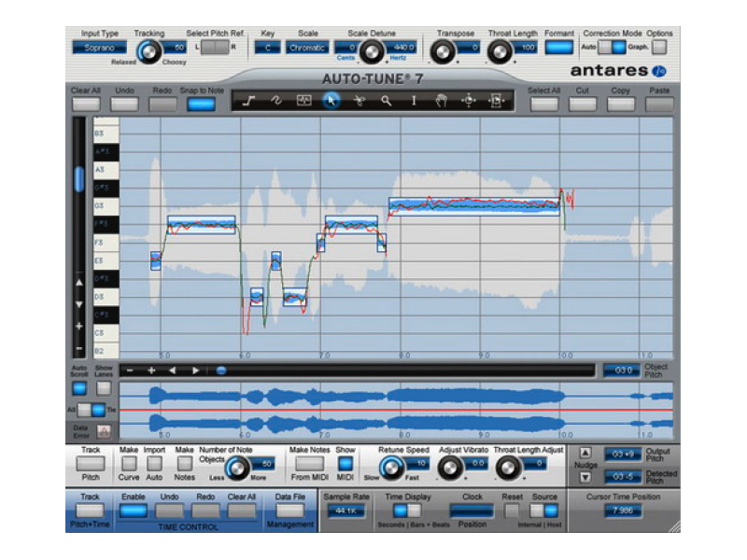
Task: Click the Paste button
Action: point(659,105)
